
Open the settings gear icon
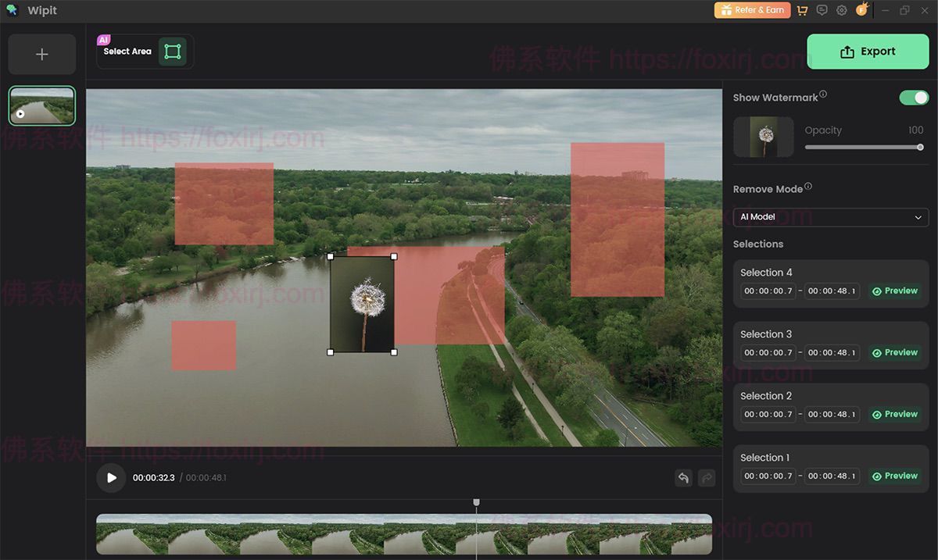841,9
